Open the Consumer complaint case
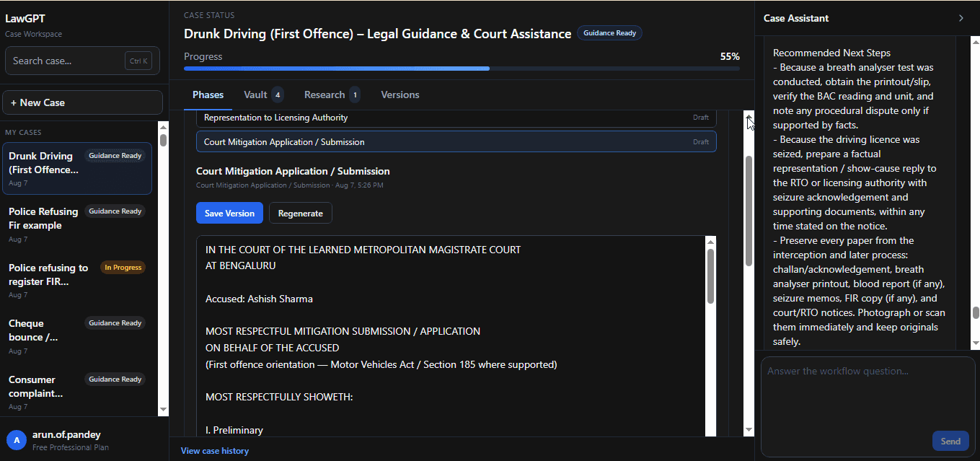This screenshot has width=980, height=461. coord(77,392)
